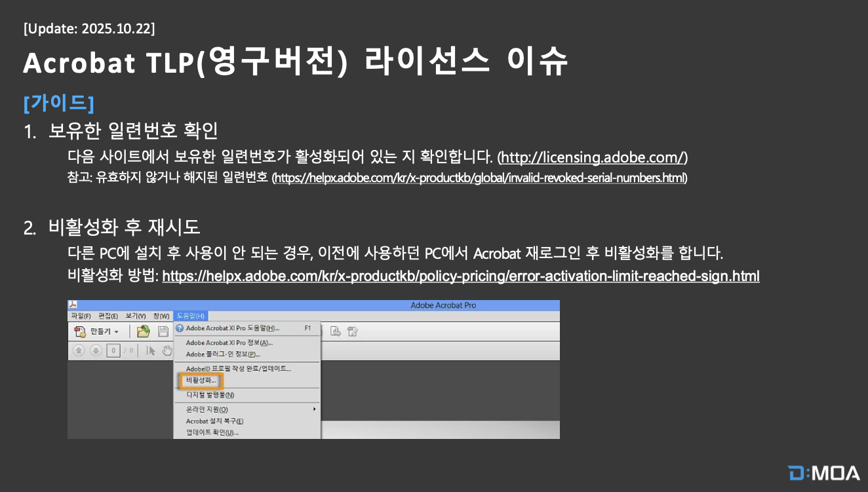This screenshot has width=868, height=492.
Task: Click the save floppy disk icon
Action: pyautogui.click(x=163, y=331)
